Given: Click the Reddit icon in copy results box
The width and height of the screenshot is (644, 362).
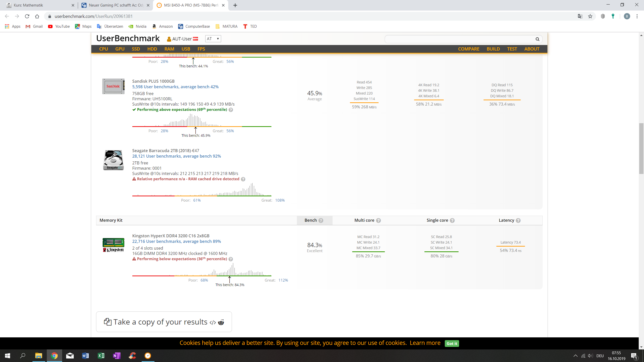Looking at the screenshot, I should pos(221,322).
